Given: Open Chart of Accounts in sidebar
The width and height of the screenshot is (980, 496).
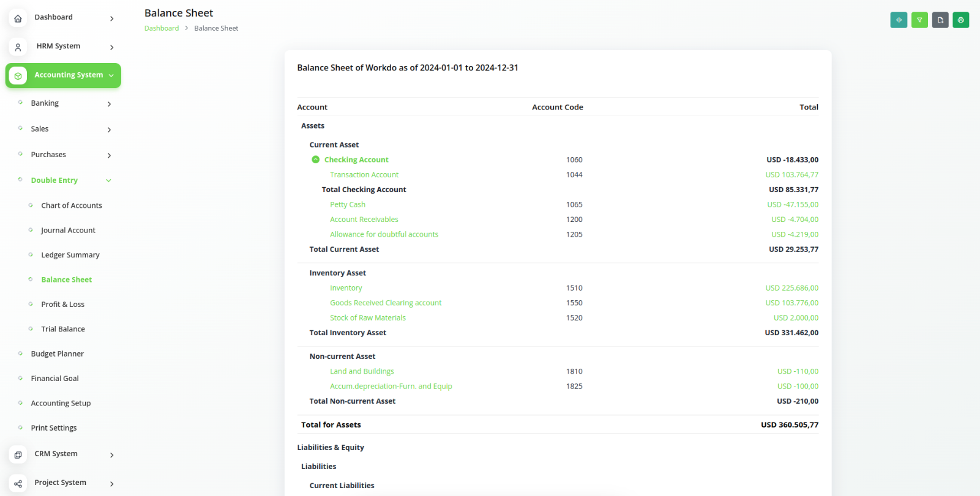Looking at the screenshot, I should tap(72, 205).
